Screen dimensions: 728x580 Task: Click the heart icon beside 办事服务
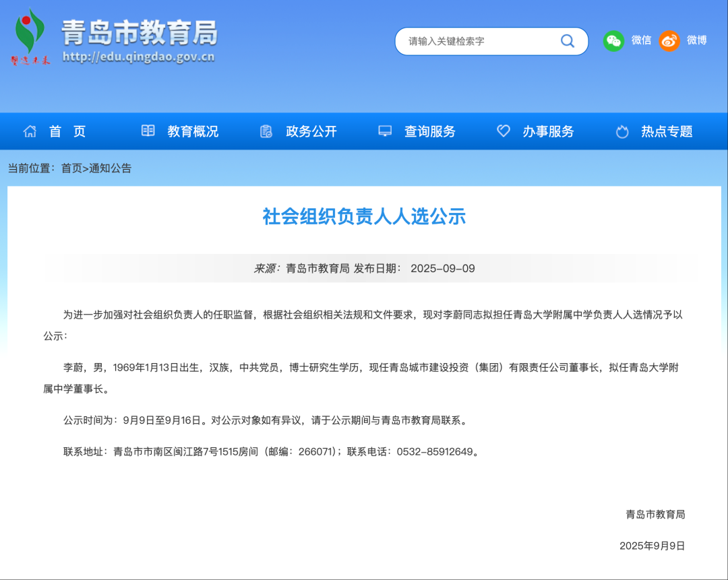point(504,131)
